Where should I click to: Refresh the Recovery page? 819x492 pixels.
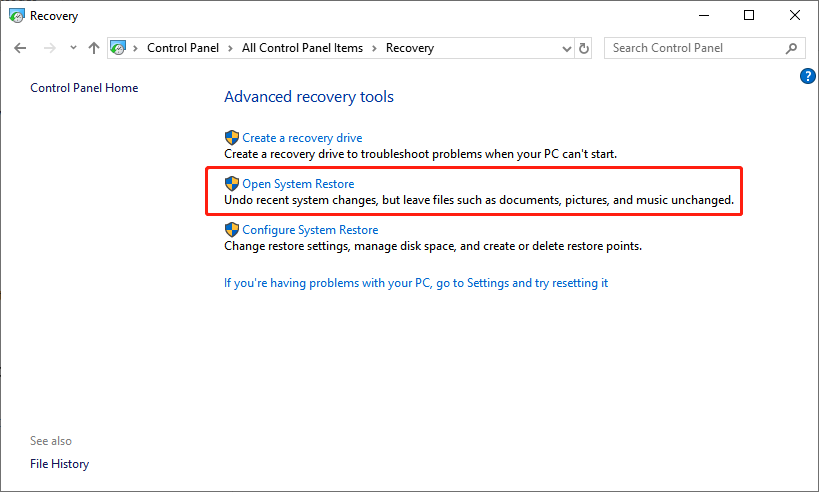click(584, 48)
